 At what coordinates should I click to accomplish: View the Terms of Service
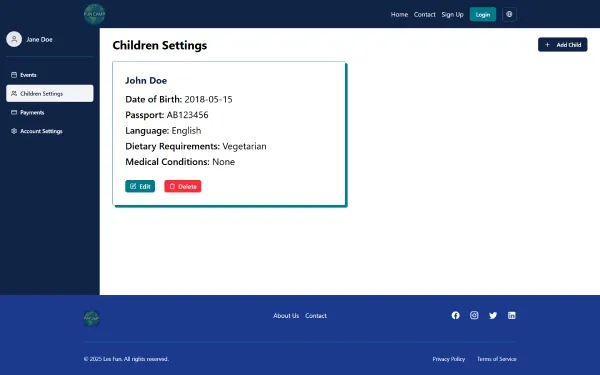click(x=497, y=359)
